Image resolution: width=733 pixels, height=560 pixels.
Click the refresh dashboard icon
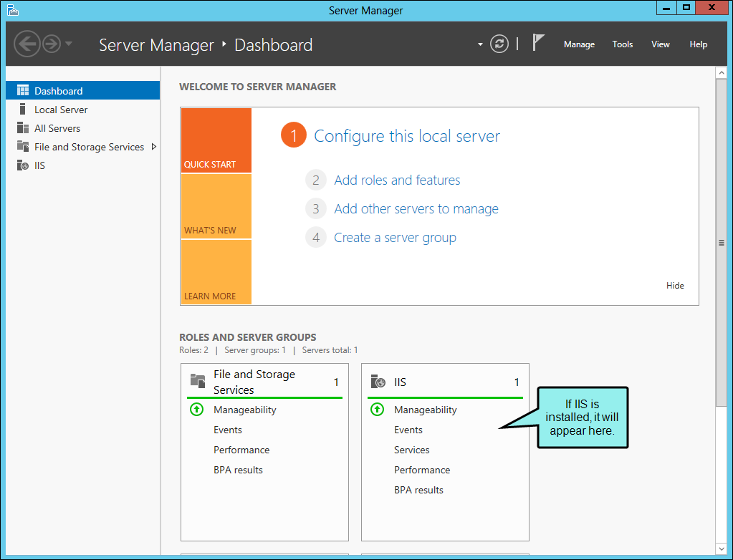499,44
